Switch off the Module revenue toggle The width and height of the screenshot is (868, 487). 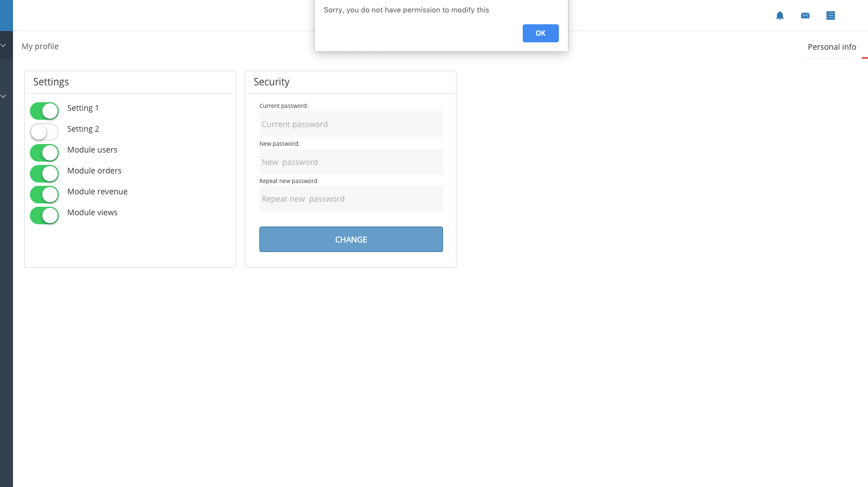click(44, 194)
